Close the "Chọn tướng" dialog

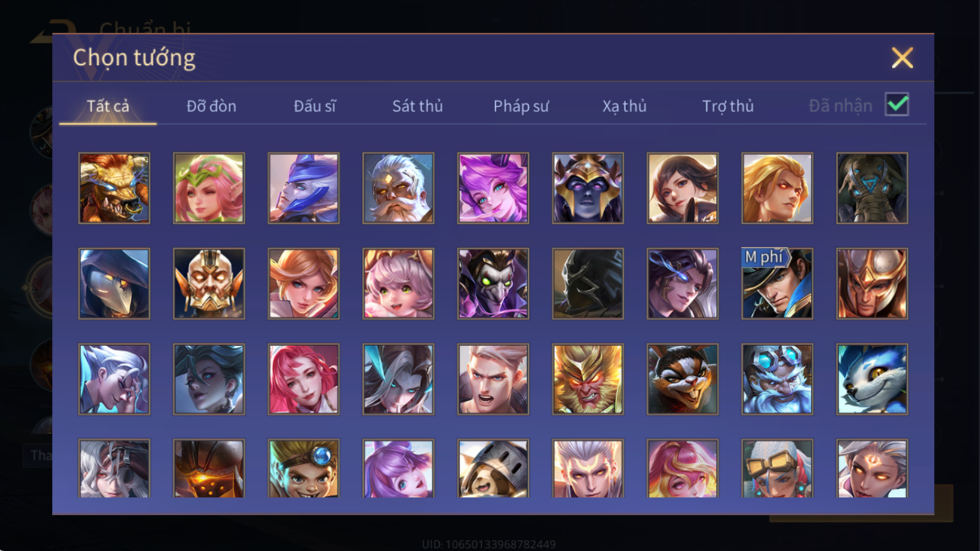coord(902,58)
